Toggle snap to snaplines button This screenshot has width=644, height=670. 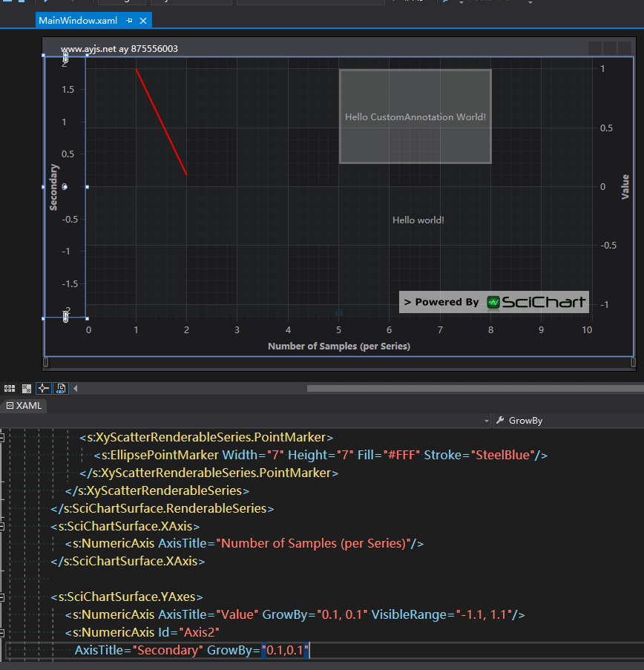(x=43, y=388)
